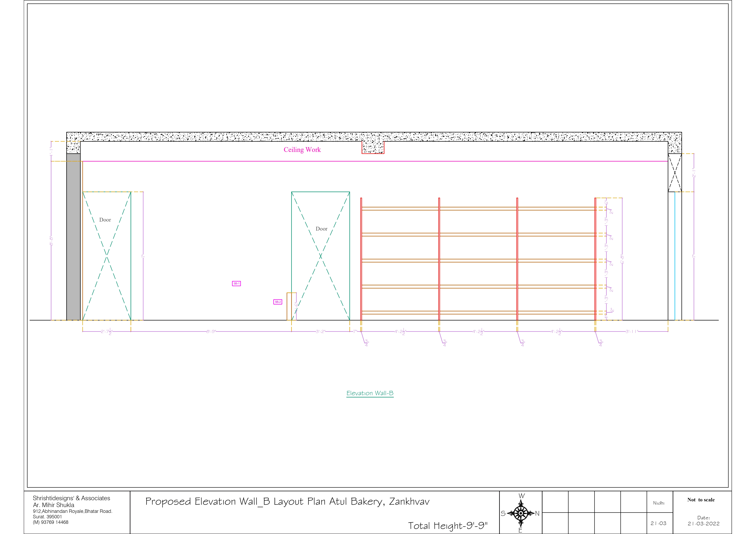The height and width of the screenshot is (534, 756).
Task: Click the left Door label
Action: point(105,220)
